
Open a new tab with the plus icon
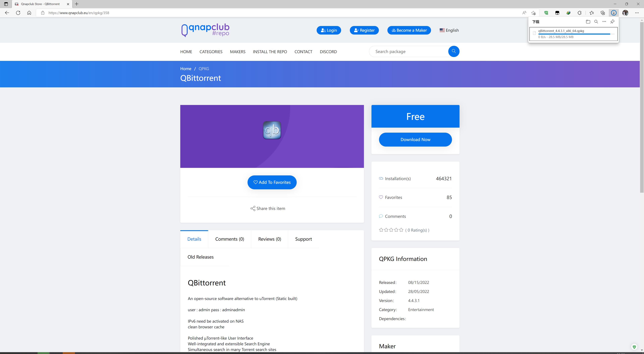click(x=77, y=4)
